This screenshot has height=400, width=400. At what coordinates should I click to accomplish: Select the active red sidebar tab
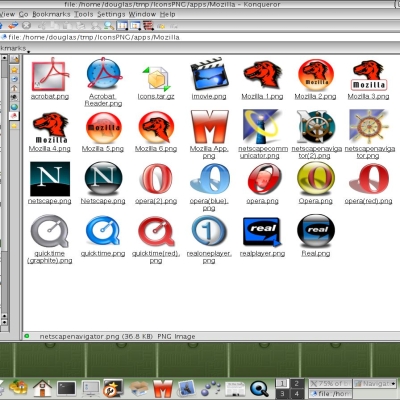point(14,116)
